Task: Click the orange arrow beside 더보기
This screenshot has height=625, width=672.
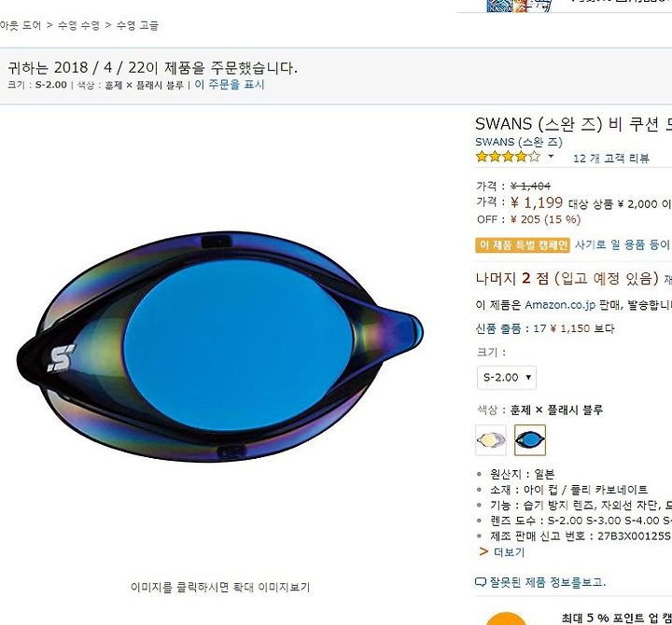Action: click(x=483, y=551)
